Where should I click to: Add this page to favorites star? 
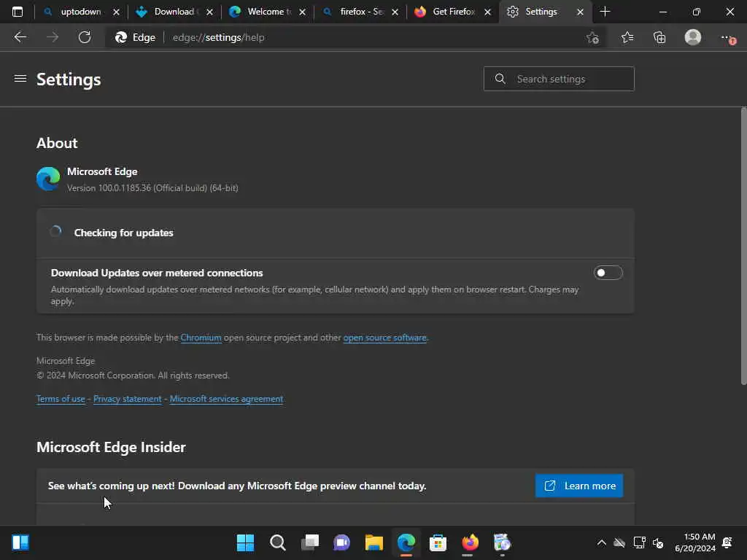[592, 37]
